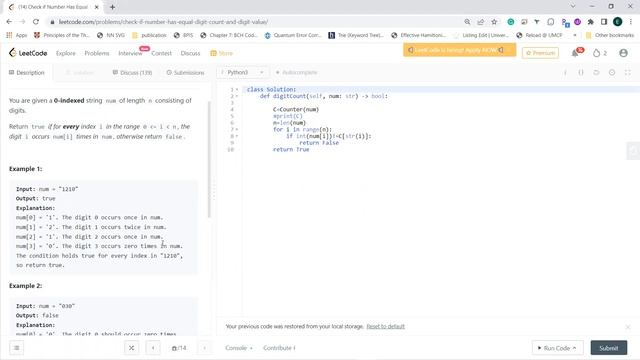
Task: Go to the LeetCode logo home link
Action: pyautogui.click(x=28, y=53)
